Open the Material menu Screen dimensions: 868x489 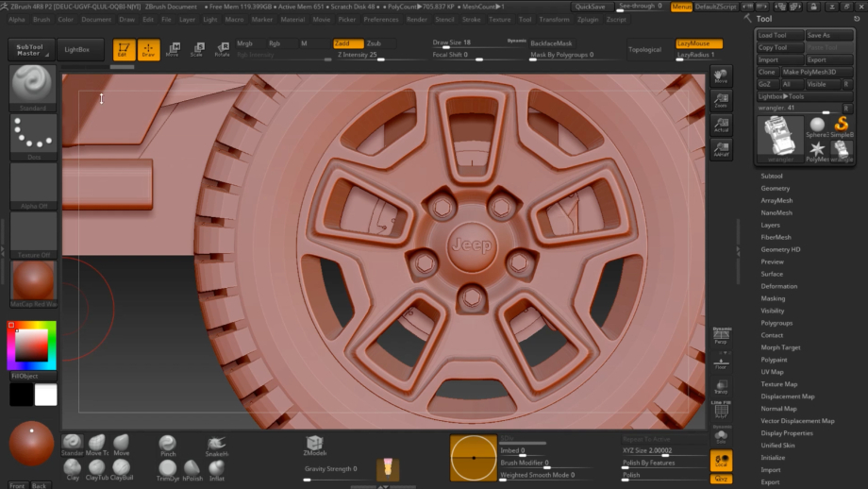click(292, 20)
